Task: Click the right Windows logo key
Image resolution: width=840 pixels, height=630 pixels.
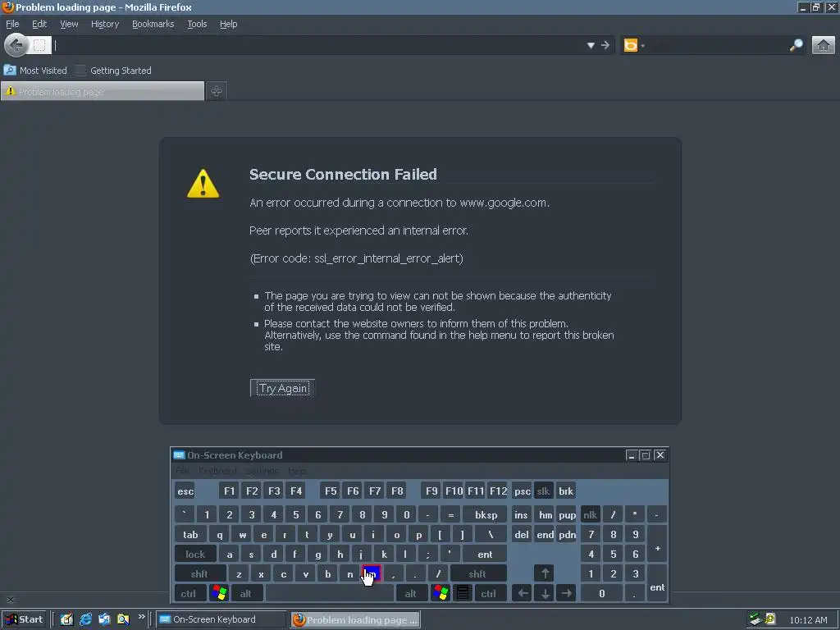Action: (441, 594)
